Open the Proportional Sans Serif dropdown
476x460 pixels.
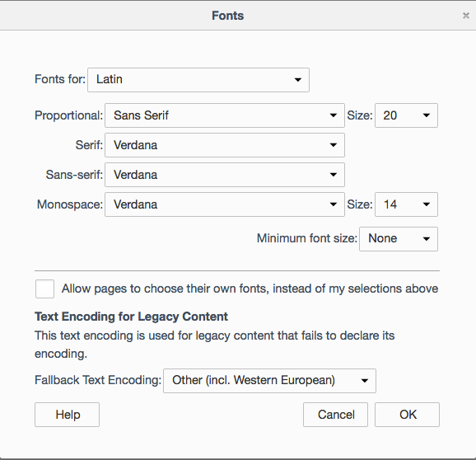(x=225, y=115)
